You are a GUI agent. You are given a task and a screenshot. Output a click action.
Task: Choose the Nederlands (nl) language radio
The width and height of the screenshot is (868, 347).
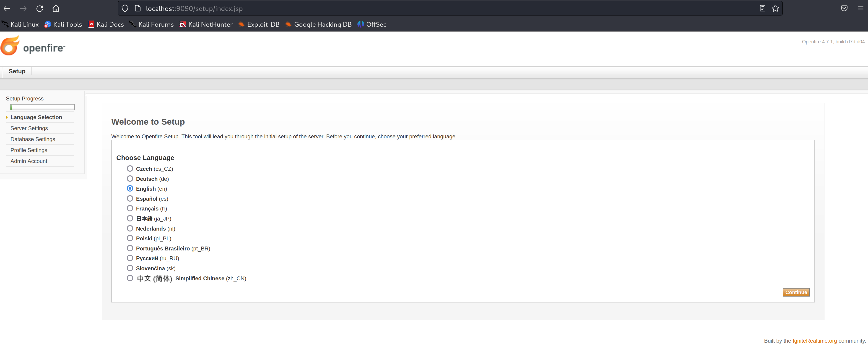(x=130, y=228)
